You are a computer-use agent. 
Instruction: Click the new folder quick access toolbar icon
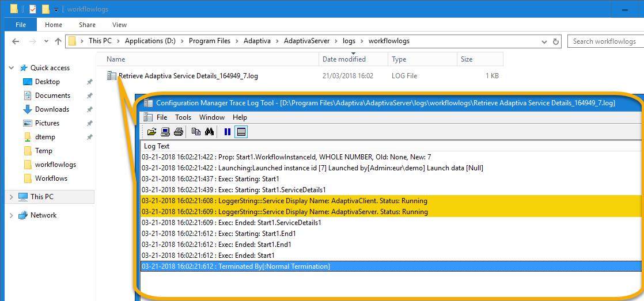[x=46, y=9]
